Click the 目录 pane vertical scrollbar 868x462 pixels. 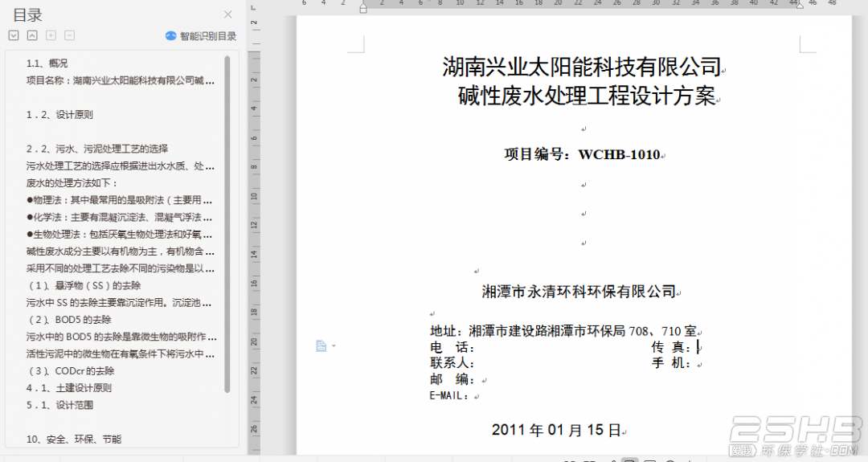point(227,223)
